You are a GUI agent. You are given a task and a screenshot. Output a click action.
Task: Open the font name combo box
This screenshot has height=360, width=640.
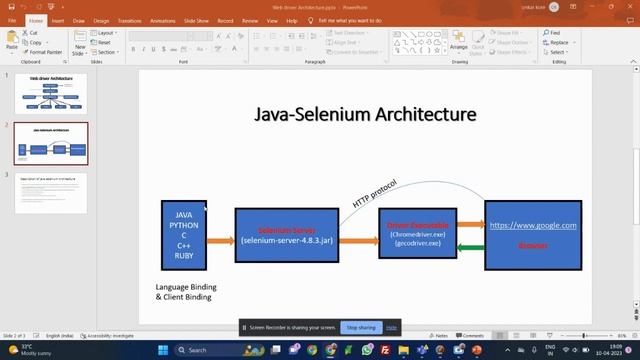161,36
